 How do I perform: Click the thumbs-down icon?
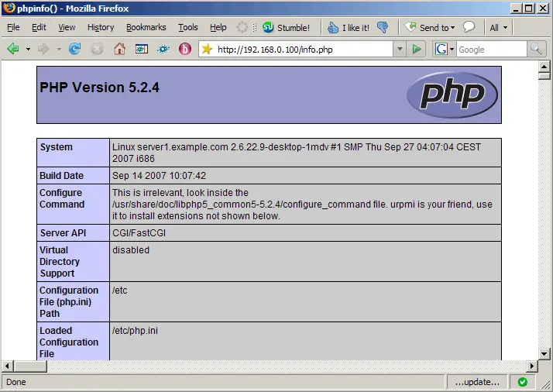tap(383, 27)
